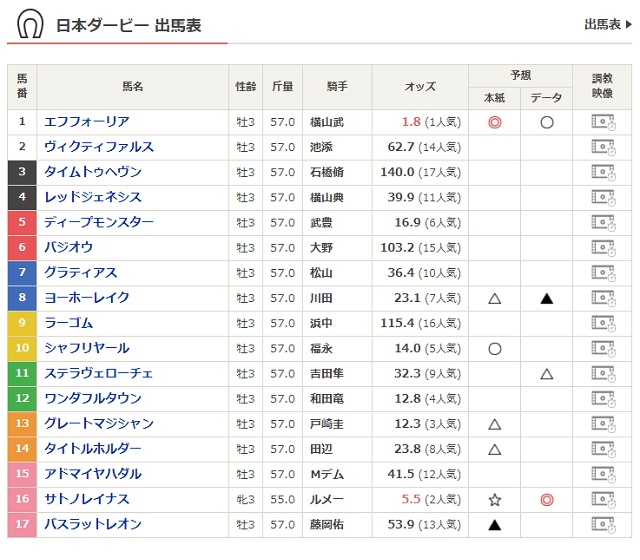640x560 pixels.
Task: Open training video for グレートマジシャン
Action: (602, 424)
